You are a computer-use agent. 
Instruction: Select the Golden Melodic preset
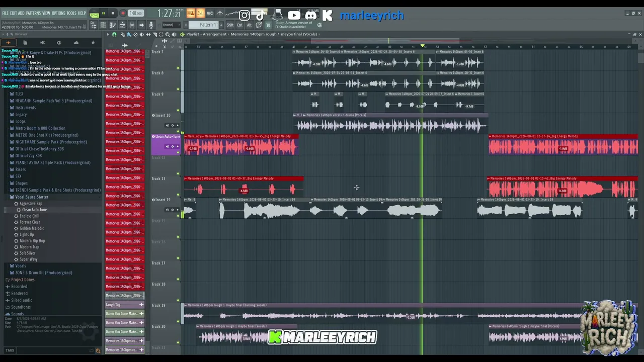click(x=32, y=228)
